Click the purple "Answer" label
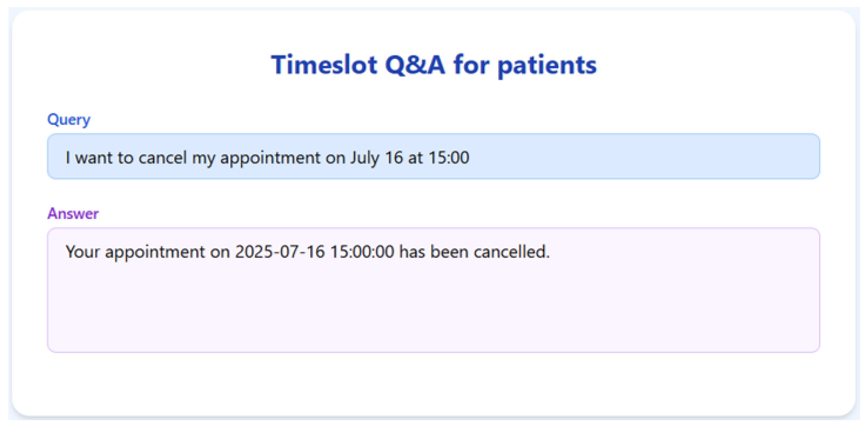 (x=73, y=214)
